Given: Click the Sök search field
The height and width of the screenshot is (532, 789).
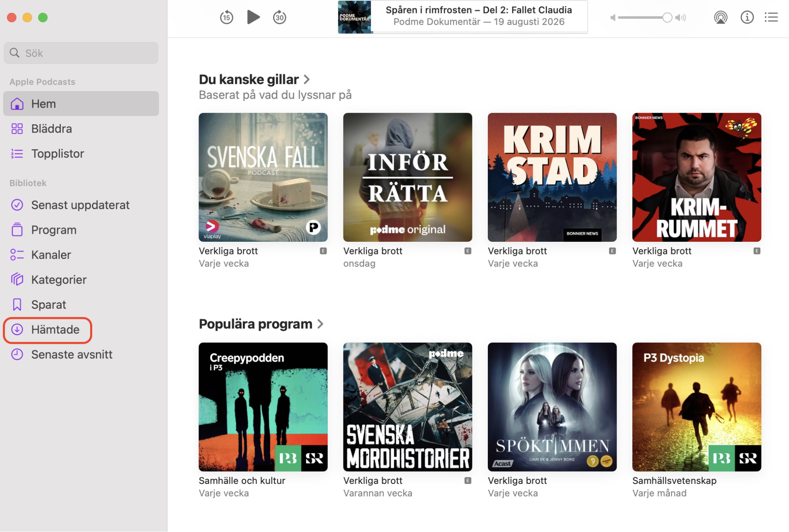Looking at the screenshot, I should [x=81, y=53].
